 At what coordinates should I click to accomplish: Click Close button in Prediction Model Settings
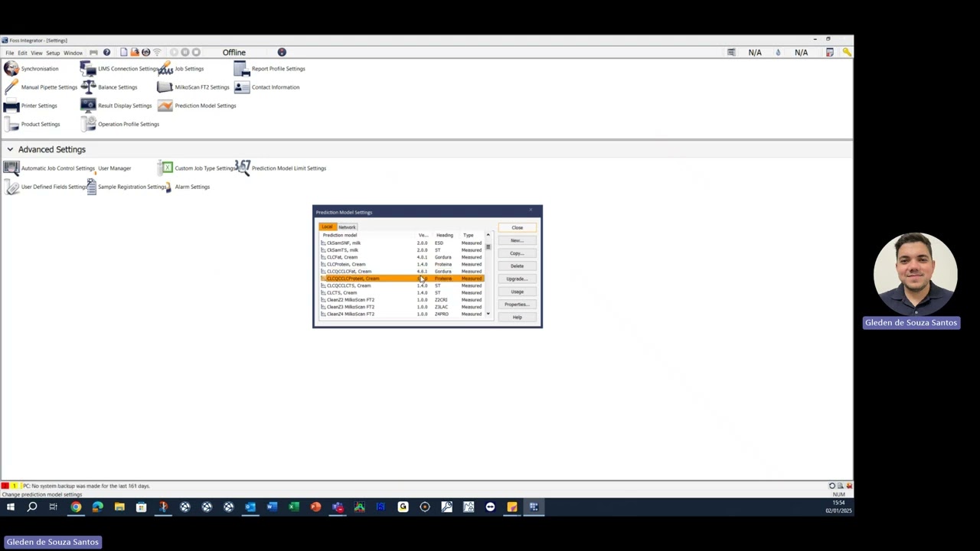coord(517,227)
